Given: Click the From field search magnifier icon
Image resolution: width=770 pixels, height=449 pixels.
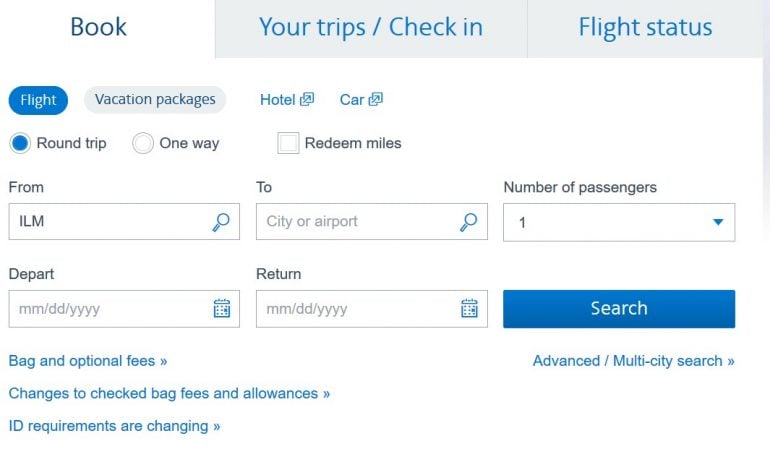Looking at the screenshot, I should 221,222.
